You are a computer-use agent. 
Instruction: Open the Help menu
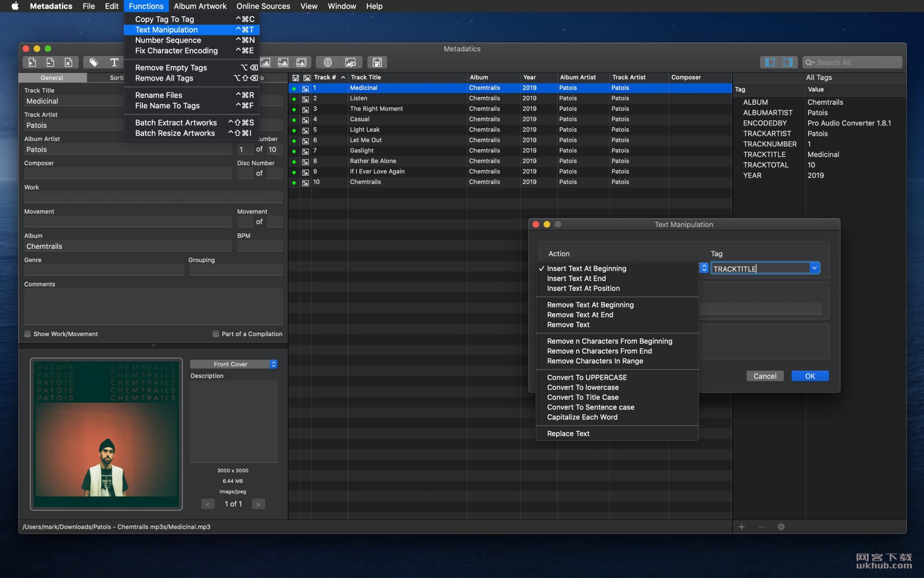[x=374, y=6]
